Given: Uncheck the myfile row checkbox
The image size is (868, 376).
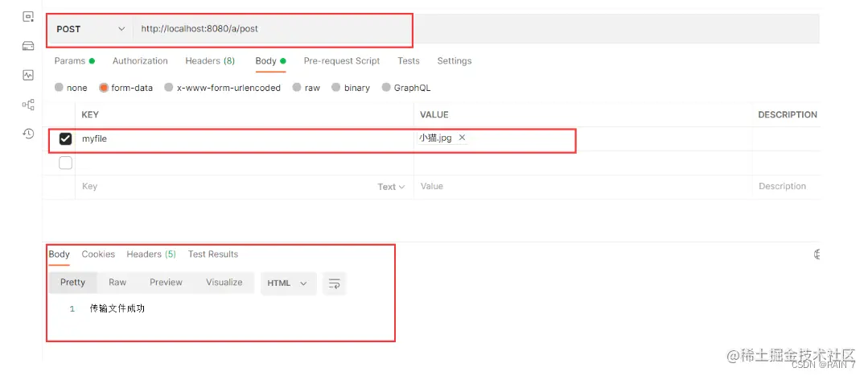Looking at the screenshot, I should click(65, 139).
